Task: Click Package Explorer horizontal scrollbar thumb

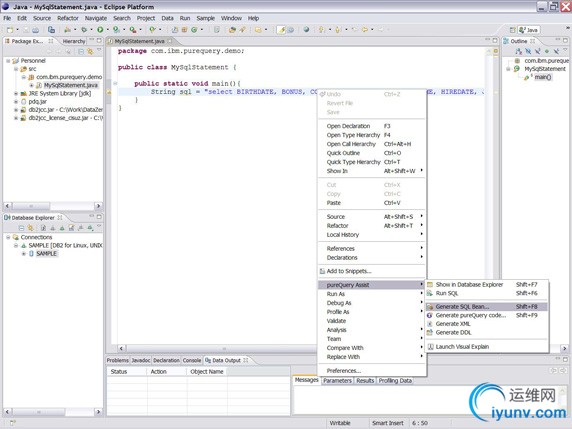Action: point(31,206)
